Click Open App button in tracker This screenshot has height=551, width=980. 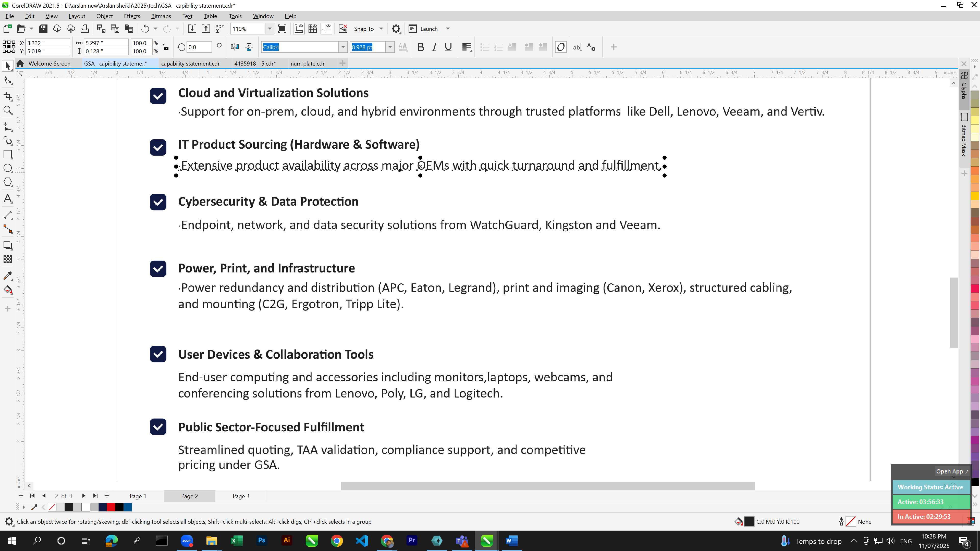(952, 471)
